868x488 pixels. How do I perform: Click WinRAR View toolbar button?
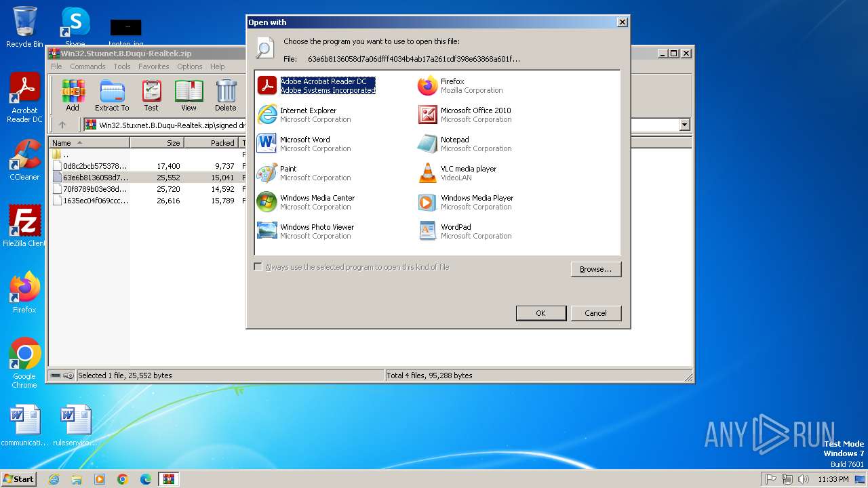pos(189,96)
